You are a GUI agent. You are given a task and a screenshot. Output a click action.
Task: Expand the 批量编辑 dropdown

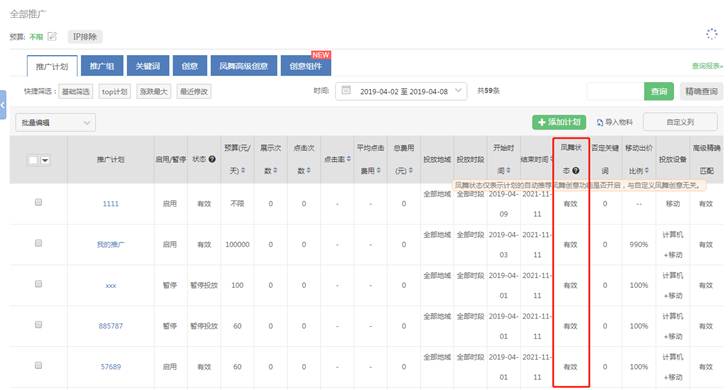(x=55, y=123)
